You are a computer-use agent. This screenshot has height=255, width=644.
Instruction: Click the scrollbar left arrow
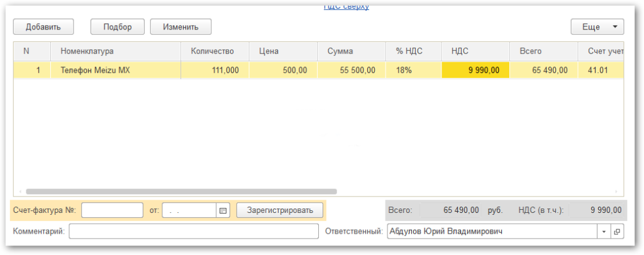click(19, 192)
